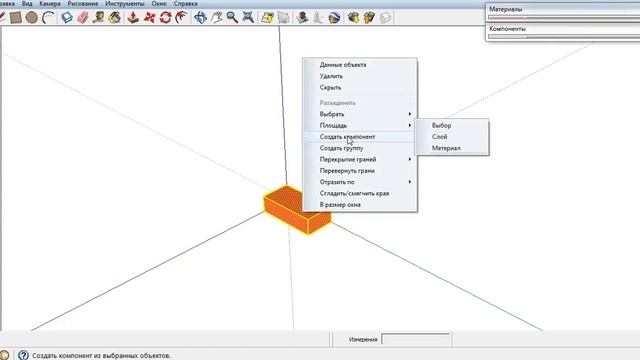Expand the Отразить по submenu arrow
The image size is (640, 360).
409,182
